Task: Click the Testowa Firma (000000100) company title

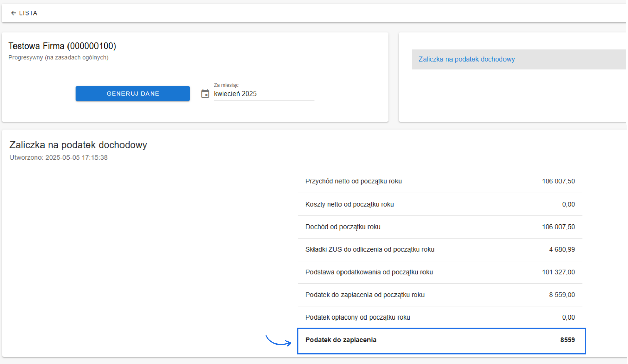Action: pos(62,46)
